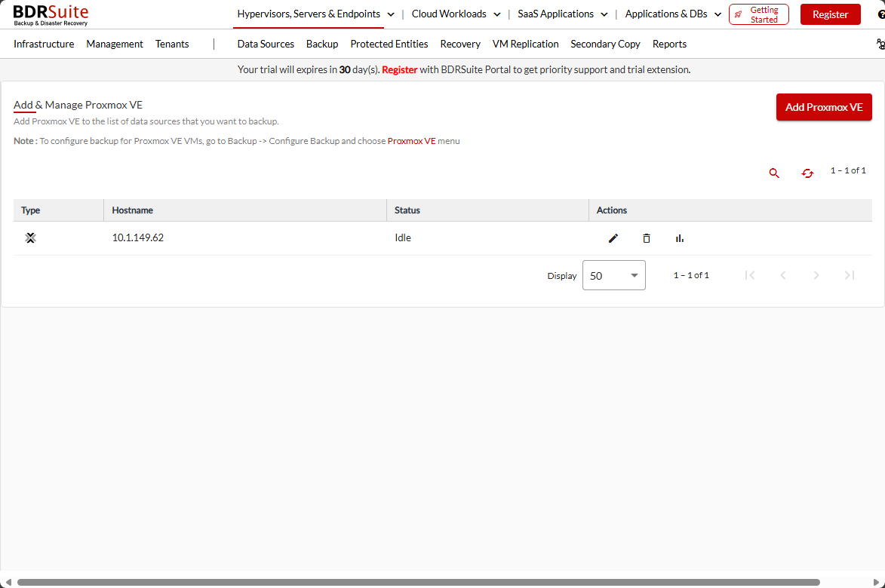Jump to last page with pagination icon
Viewport: 885px width, 588px height.
coord(849,275)
